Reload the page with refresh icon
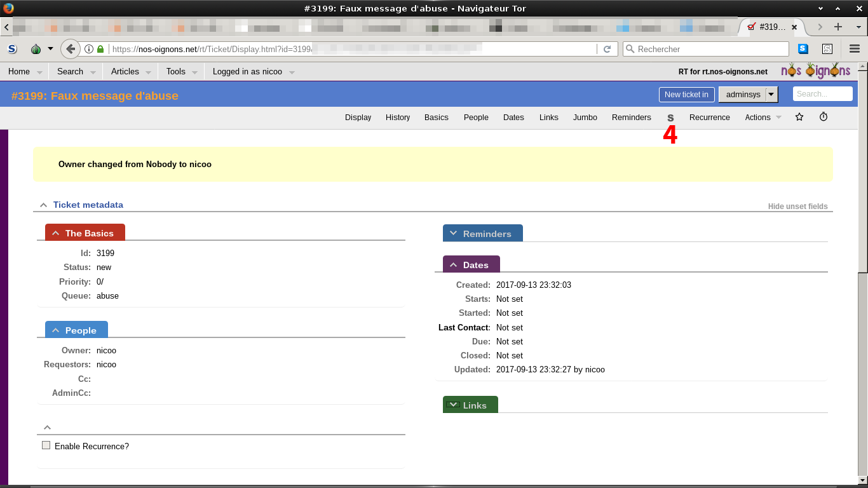 click(x=607, y=49)
